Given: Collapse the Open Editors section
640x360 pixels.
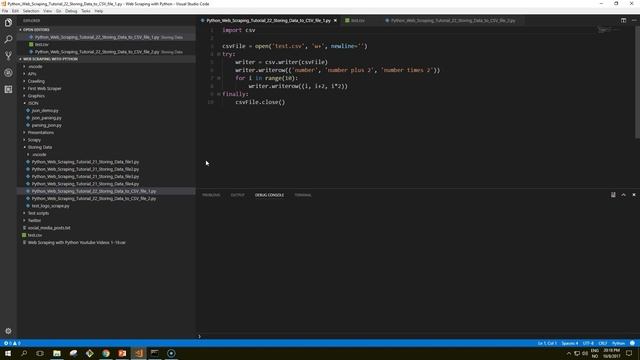Looking at the screenshot, I should 107,30.
